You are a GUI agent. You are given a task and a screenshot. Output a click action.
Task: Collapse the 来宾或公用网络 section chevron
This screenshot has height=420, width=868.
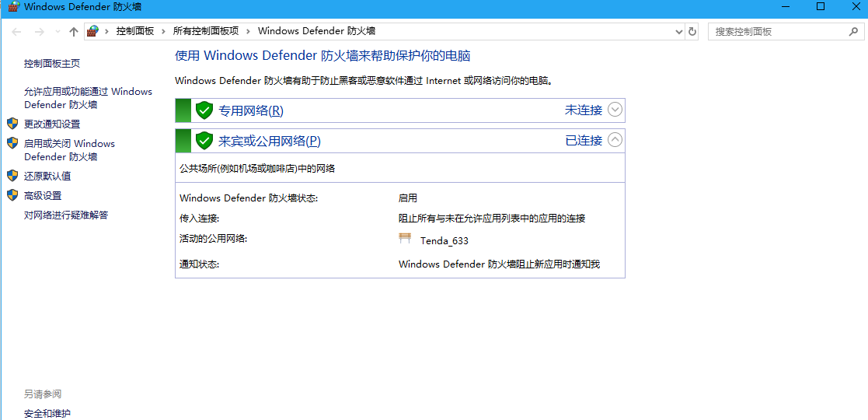pos(615,140)
